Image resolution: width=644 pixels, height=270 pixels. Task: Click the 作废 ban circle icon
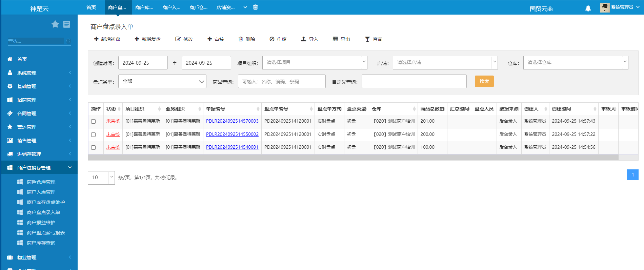pos(272,39)
